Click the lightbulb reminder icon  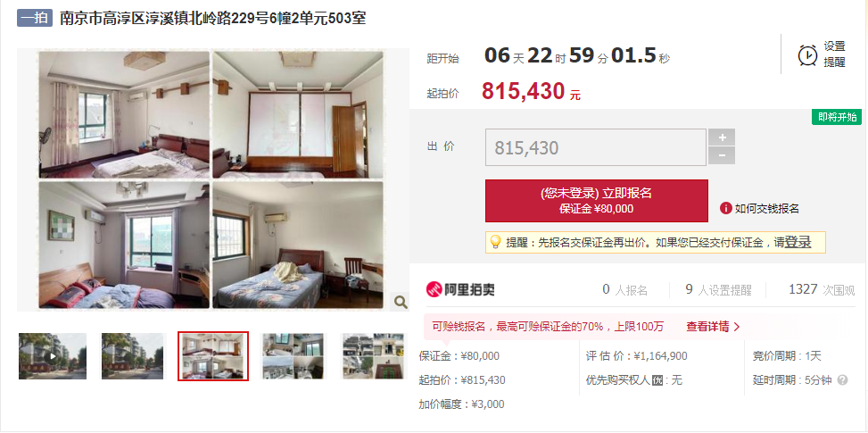pyautogui.click(x=495, y=242)
